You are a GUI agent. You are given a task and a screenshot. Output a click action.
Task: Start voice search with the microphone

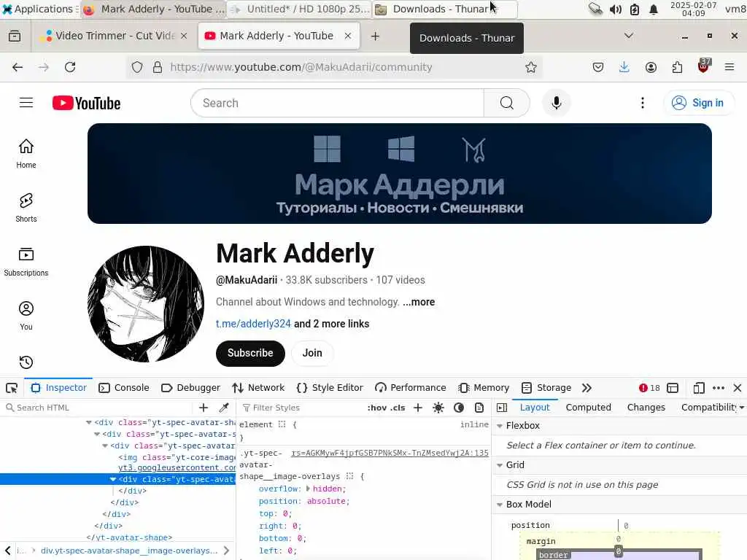[x=556, y=103]
